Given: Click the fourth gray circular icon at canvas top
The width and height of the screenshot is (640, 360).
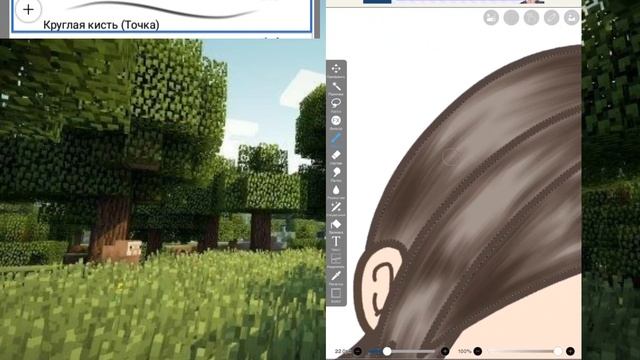Looking at the screenshot, I should pos(551,18).
